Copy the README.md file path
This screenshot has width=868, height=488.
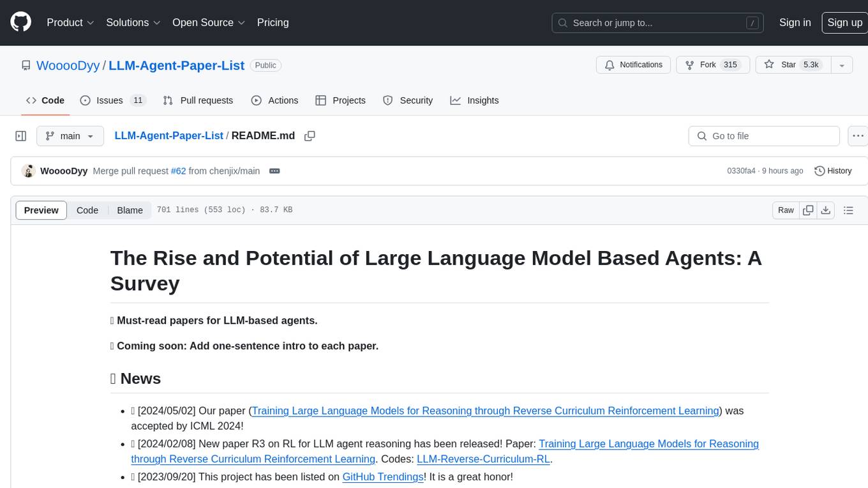(x=310, y=136)
